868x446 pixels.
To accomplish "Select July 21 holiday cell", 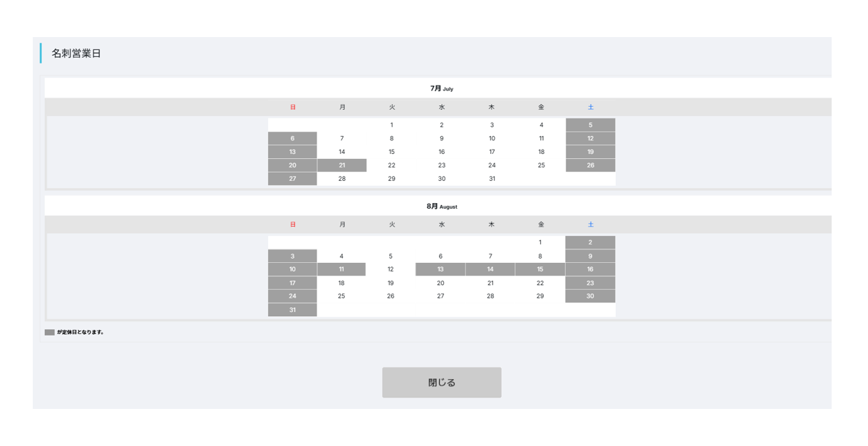I will (342, 165).
